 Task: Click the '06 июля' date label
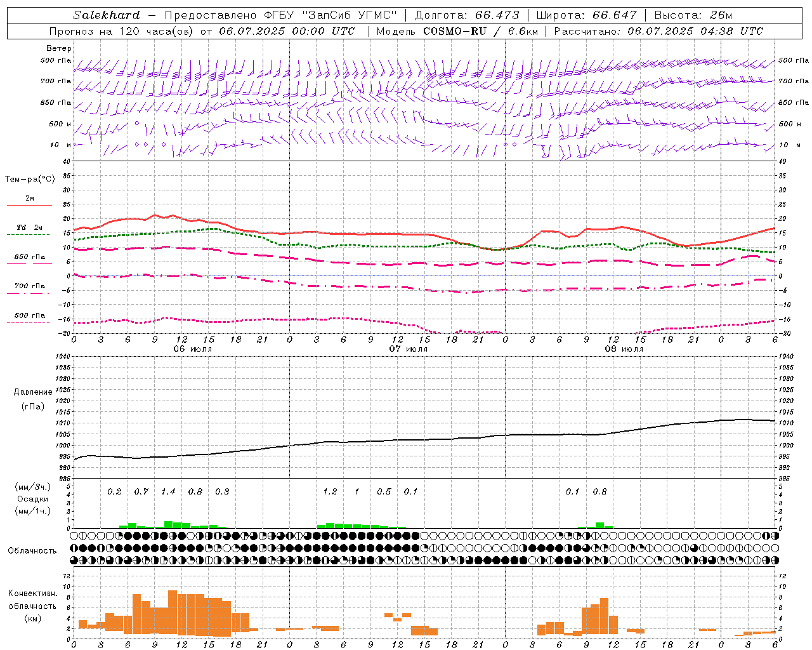193,349
